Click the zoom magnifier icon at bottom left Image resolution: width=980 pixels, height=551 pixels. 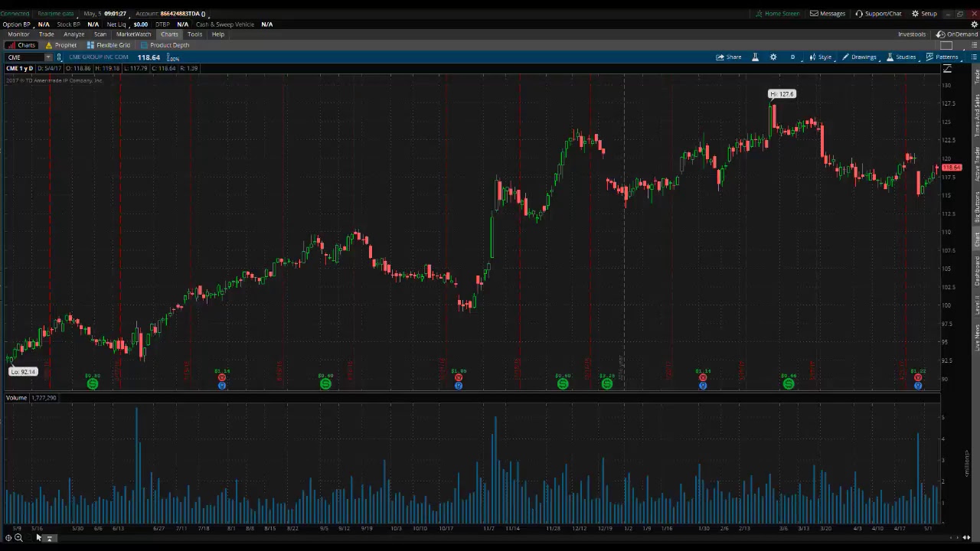pyautogui.click(x=18, y=538)
